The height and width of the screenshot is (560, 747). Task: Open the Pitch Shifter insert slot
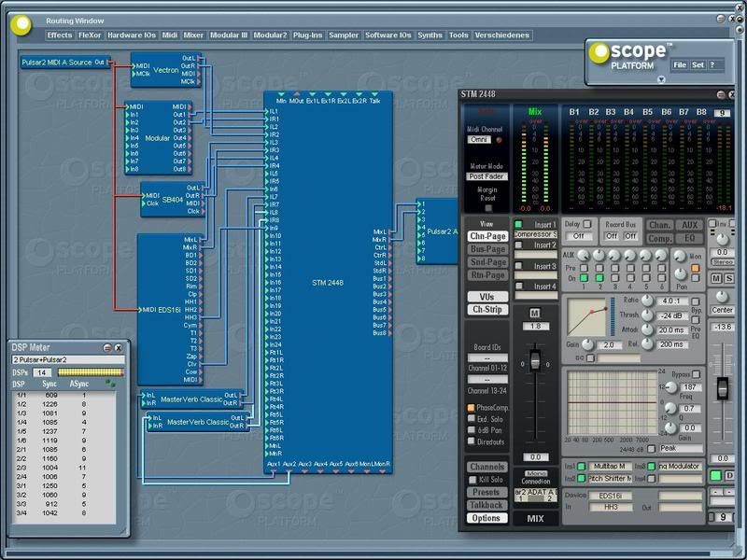click(610, 479)
